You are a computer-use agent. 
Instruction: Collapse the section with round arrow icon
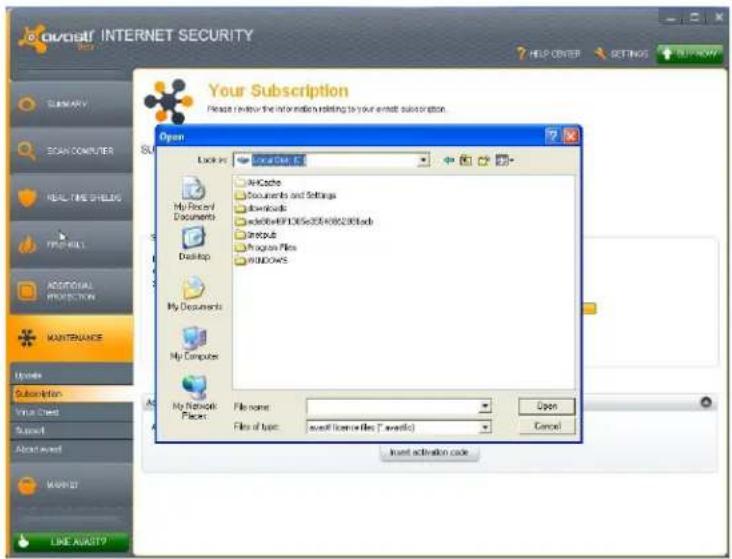(705, 402)
